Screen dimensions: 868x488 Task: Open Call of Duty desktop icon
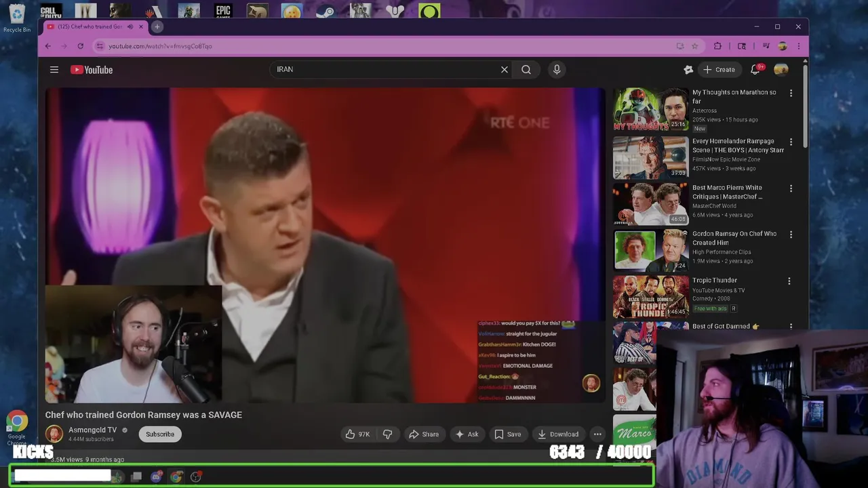(x=51, y=10)
